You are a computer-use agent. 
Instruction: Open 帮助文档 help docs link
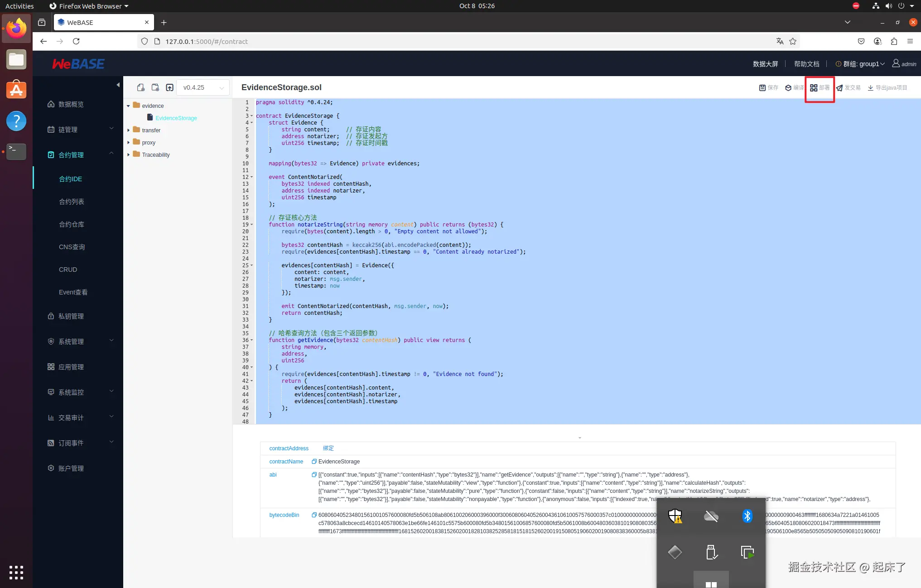(x=806, y=64)
